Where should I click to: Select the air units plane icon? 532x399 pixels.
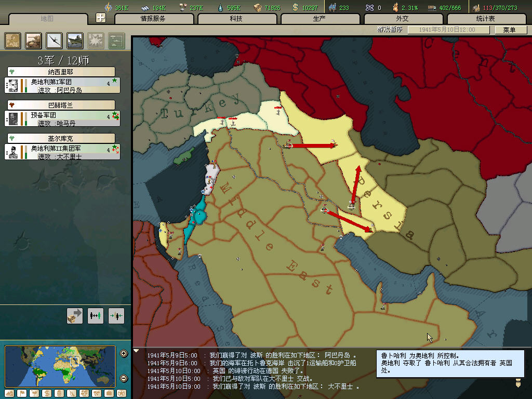(54, 41)
